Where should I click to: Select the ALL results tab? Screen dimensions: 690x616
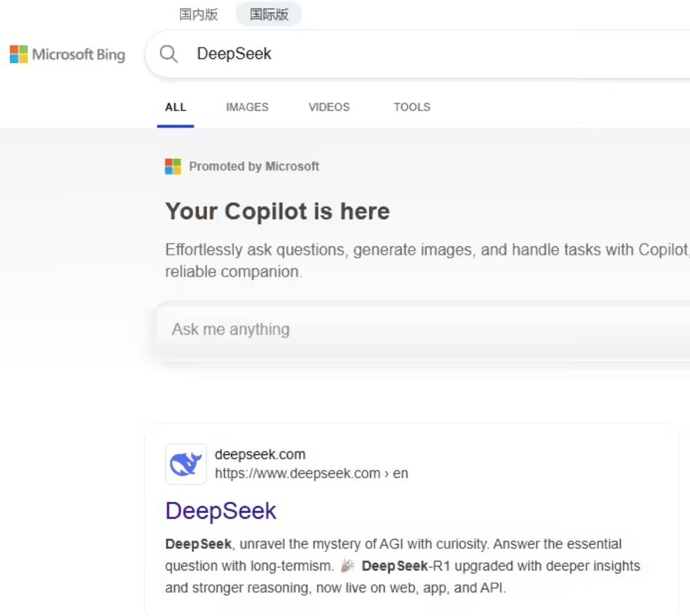point(176,107)
